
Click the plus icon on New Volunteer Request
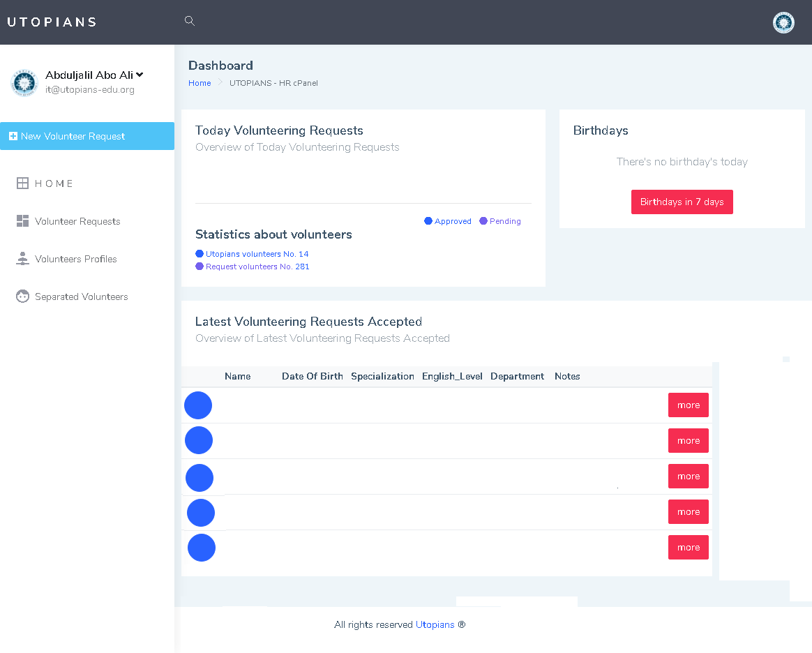pyautogui.click(x=13, y=136)
